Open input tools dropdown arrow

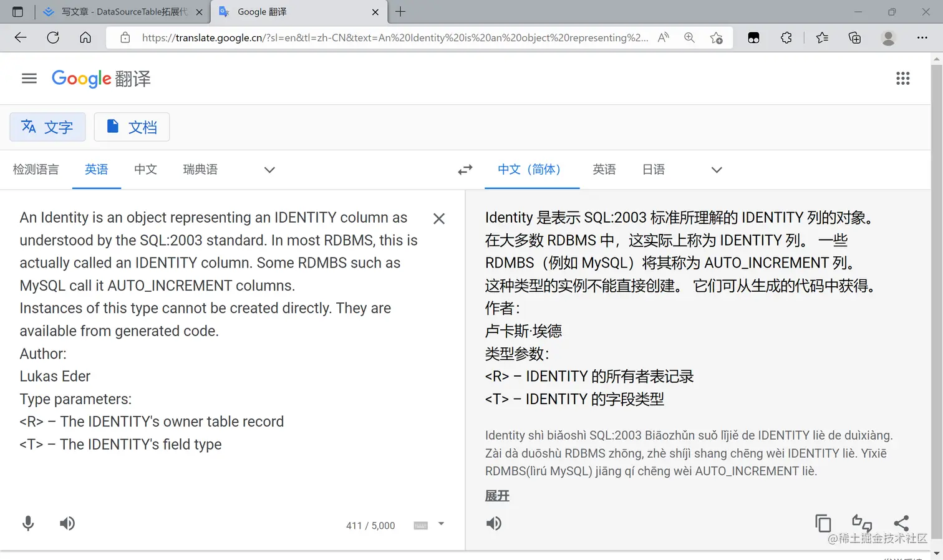click(x=441, y=524)
